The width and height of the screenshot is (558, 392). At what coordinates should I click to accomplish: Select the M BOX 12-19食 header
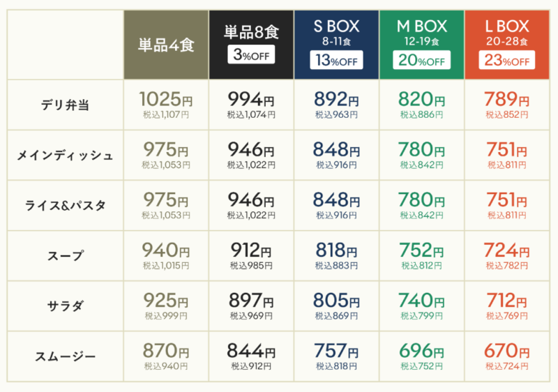422,45
